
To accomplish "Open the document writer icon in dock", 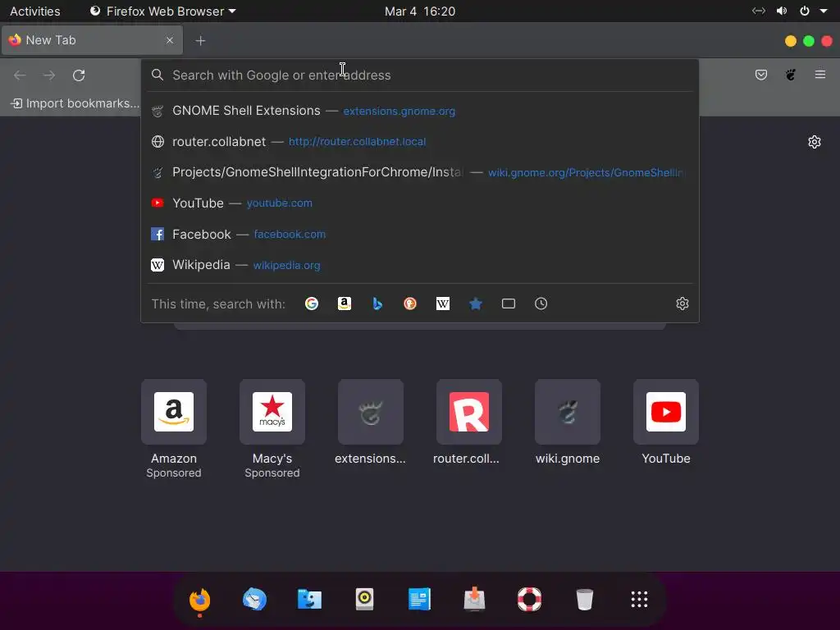I will 419,600.
